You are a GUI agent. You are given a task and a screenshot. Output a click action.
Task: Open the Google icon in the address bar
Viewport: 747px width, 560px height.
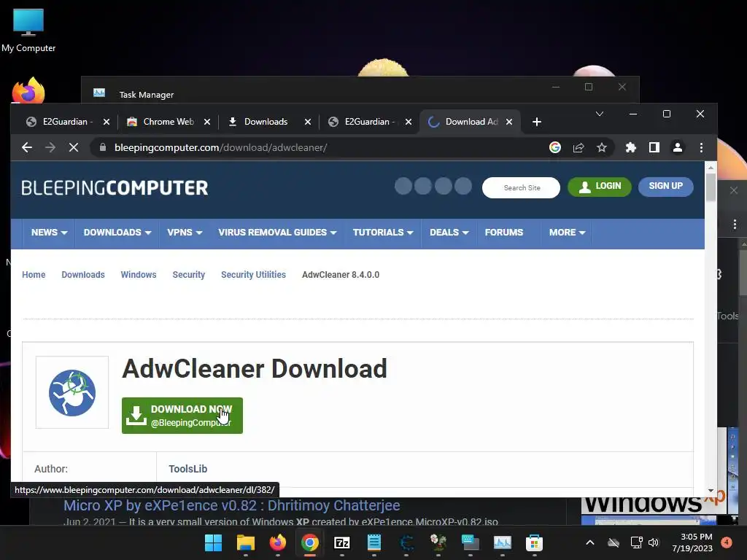click(555, 147)
